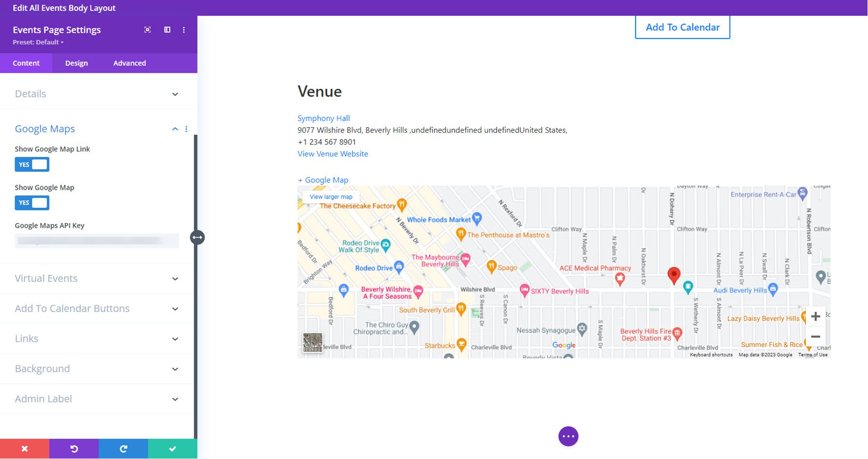Open the Google Maps section options menu
868x459 pixels.
186,129
